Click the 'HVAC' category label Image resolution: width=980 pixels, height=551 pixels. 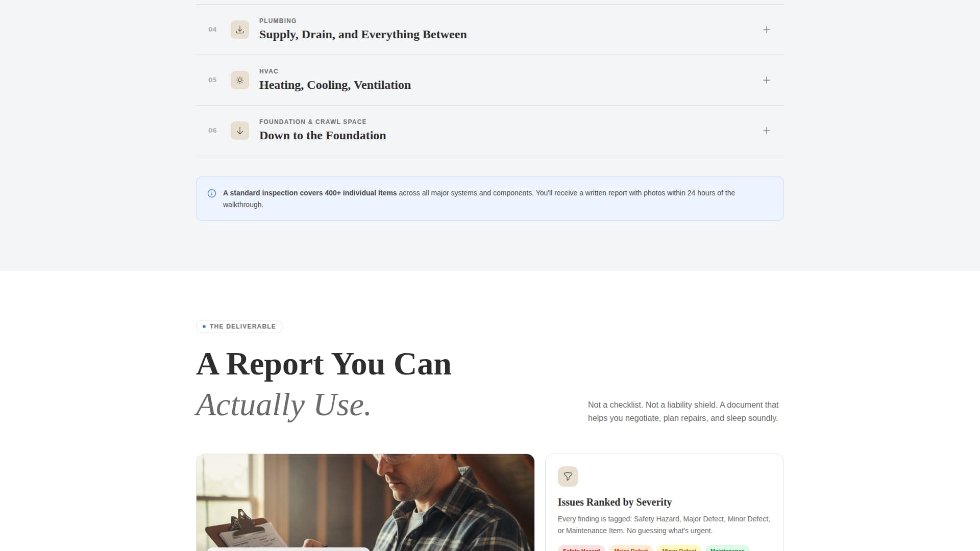[x=268, y=71]
